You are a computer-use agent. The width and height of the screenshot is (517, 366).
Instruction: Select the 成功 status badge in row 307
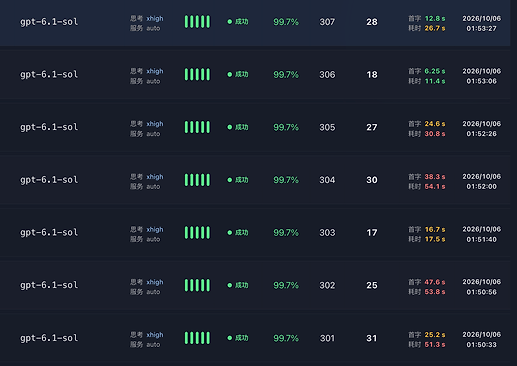point(238,22)
